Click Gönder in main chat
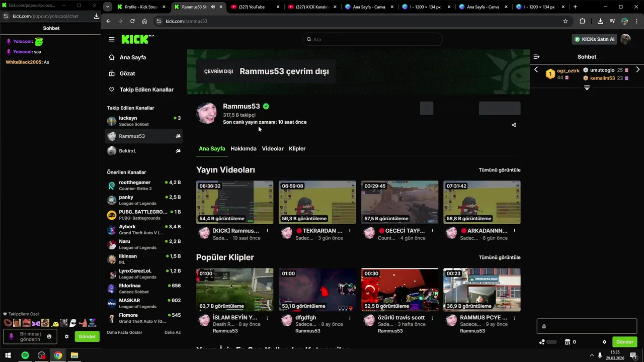Screen dimensions: 644x362 click(625, 342)
